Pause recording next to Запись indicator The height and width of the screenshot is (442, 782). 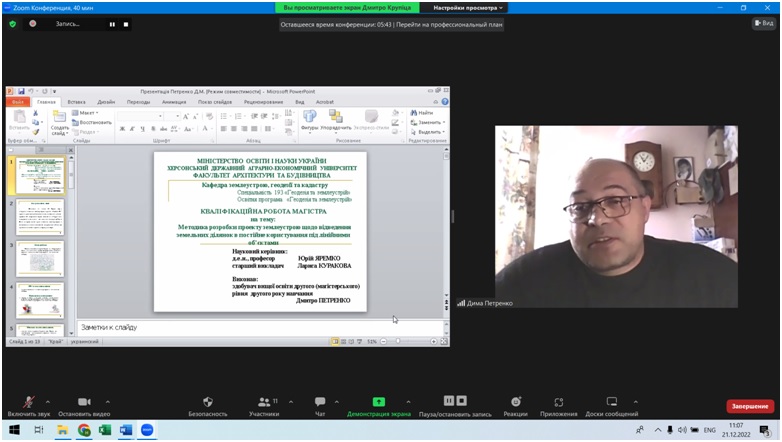[112, 24]
